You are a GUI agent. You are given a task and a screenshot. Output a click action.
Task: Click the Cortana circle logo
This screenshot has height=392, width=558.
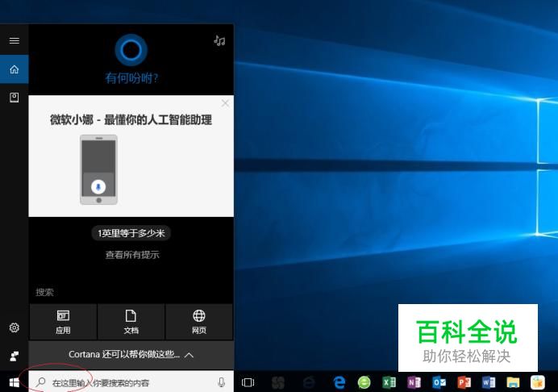[131, 50]
